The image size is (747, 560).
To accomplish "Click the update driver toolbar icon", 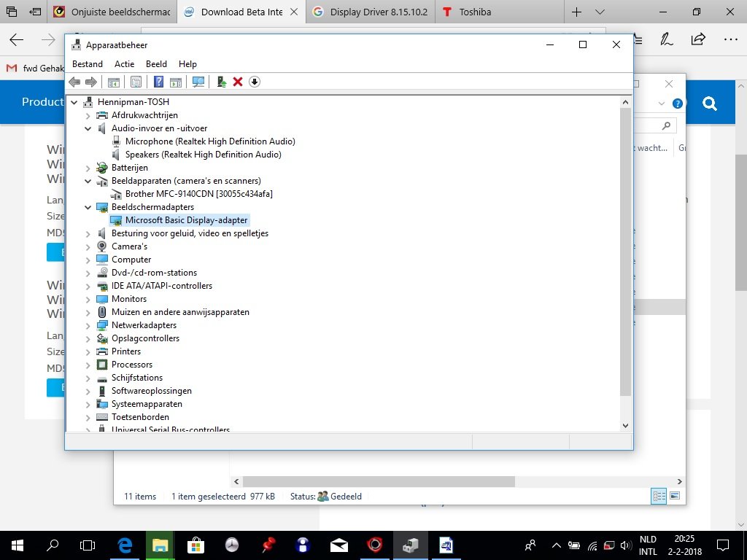I will click(222, 82).
